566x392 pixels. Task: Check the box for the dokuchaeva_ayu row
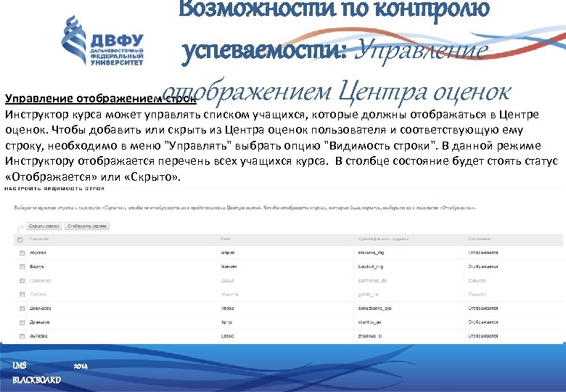[22, 309]
